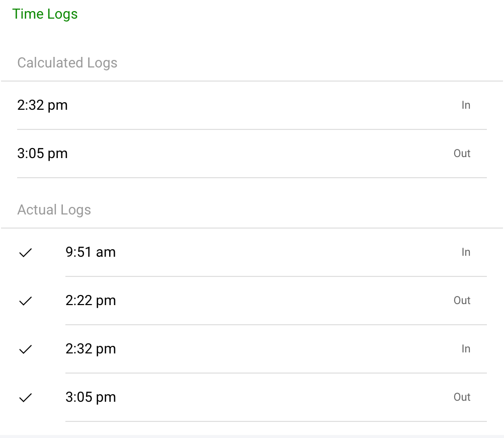Image resolution: width=504 pixels, height=438 pixels.
Task: Choose the 3:05 pm time under Actual Logs
Action: (91, 397)
